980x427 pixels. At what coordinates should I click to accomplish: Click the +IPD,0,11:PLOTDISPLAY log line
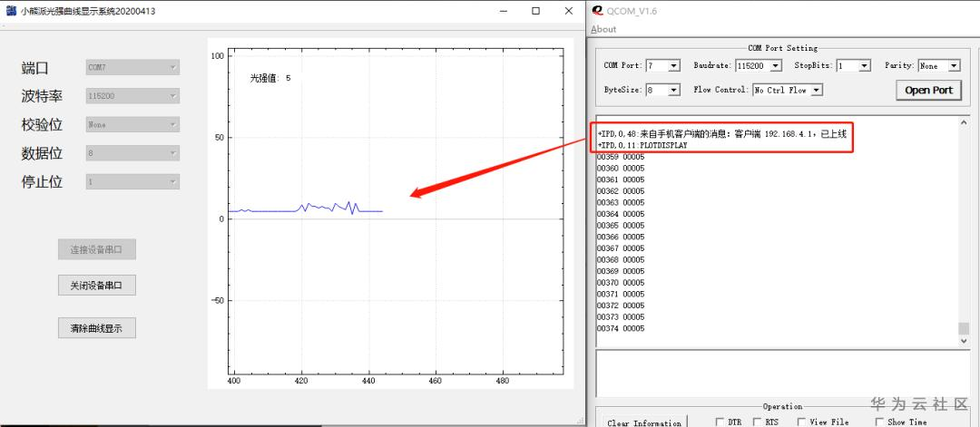(x=642, y=145)
